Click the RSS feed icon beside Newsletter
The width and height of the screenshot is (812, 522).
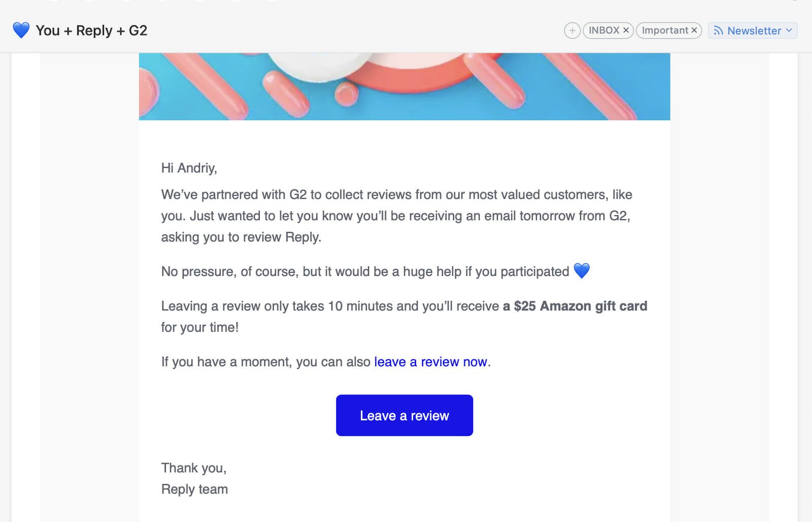(718, 31)
